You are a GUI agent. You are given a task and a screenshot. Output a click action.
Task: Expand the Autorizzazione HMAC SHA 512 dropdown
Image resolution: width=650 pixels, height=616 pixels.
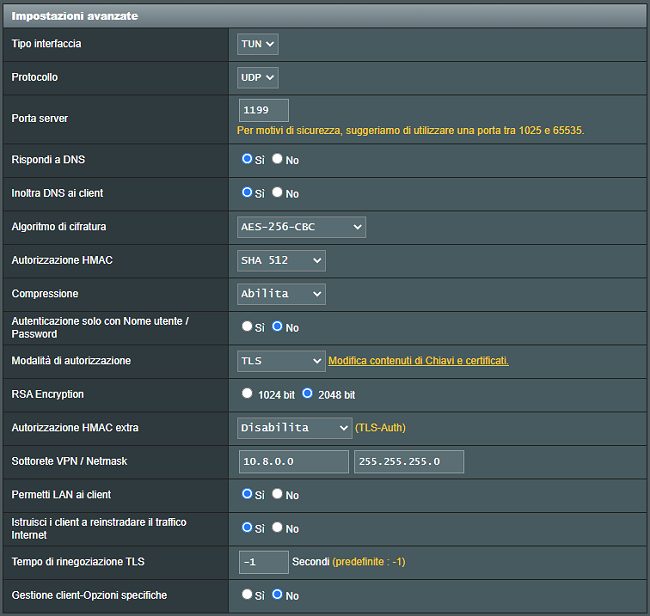click(x=281, y=260)
